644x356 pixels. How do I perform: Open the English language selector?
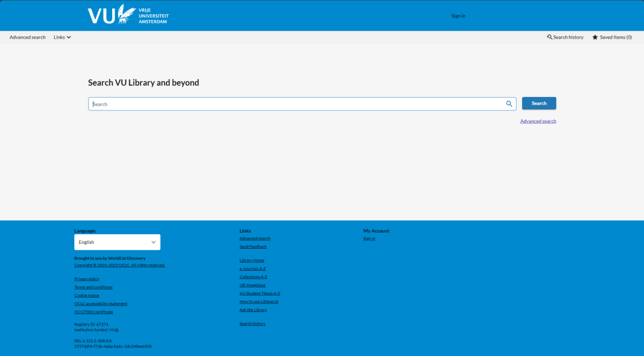[117, 242]
